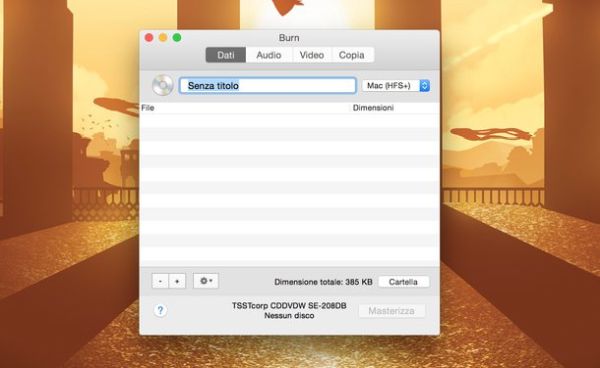Sort by the Dimensioni column header
The image size is (600, 368).
395,108
